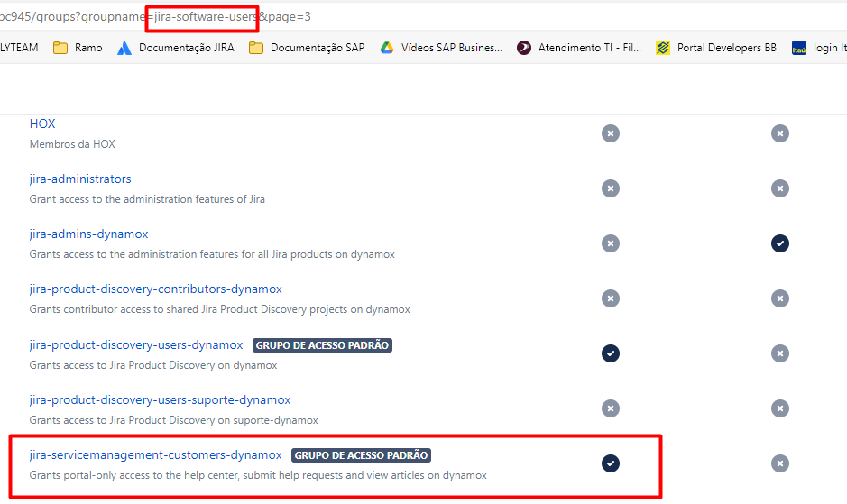
Task: Open the Ramo bookmarks folder
Action: (x=78, y=48)
